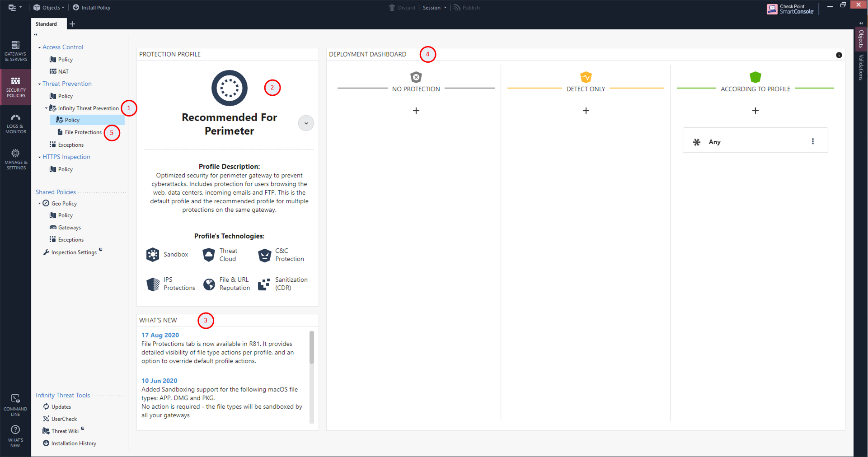Click the No Protection shield icon
Image resolution: width=868 pixels, height=457 pixels.
tap(416, 77)
